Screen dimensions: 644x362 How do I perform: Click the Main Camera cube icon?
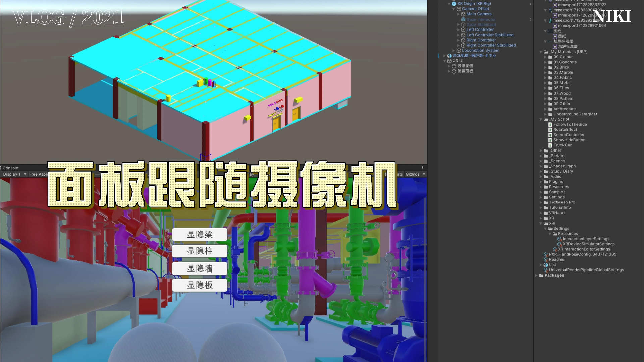click(x=463, y=14)
